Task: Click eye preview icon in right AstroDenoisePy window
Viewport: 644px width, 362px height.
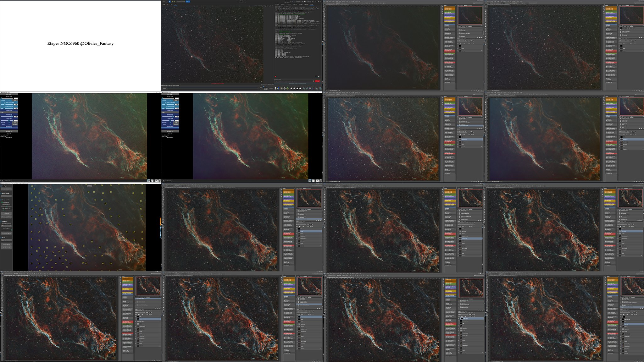Action: click(310, 181)
